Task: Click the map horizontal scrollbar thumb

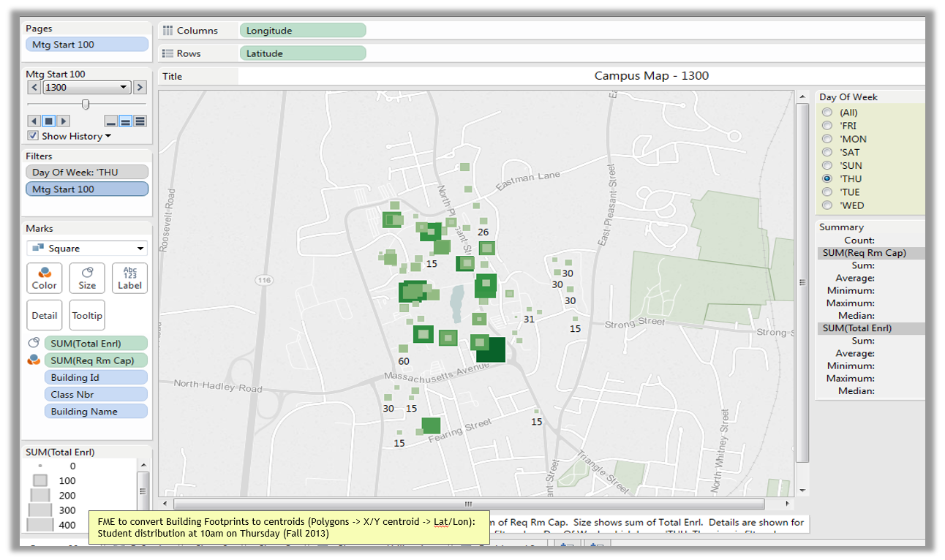Action: (x=468, y=504)
